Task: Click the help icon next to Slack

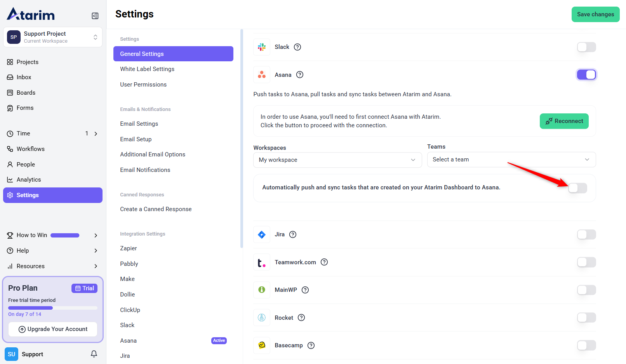Action: click(x=297, y=47)
